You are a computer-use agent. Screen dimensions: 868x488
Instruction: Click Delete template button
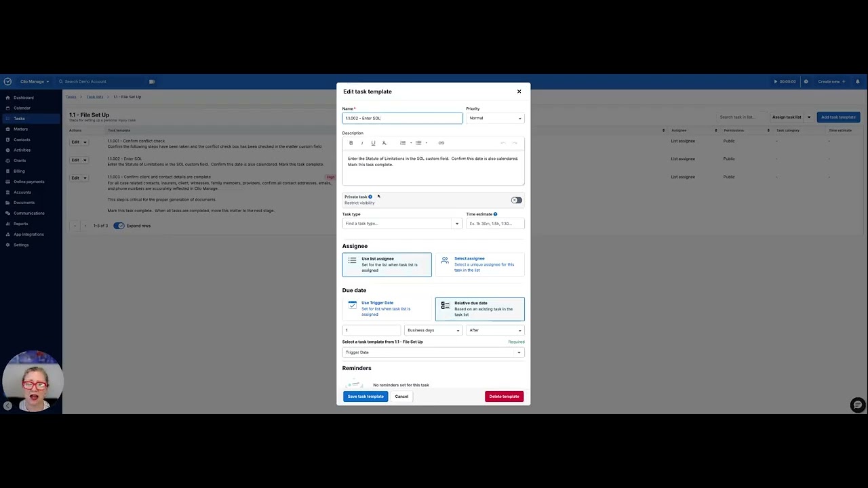point(505,396)
